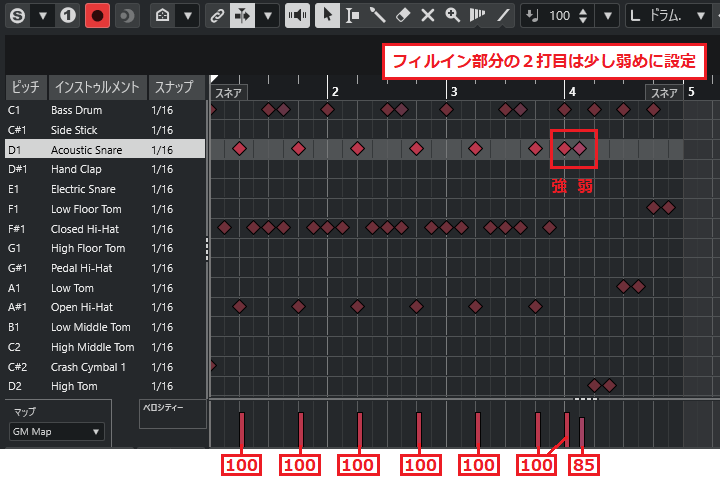Screen dimensions: 720x480
Task: Select the lighter second snare fill note
Action: 580,148
